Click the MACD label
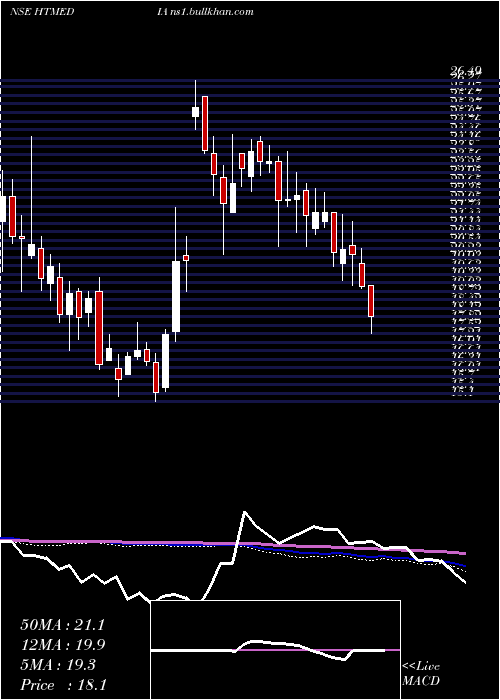Image resolution: width=500 pixels, height=700 pixels. point(421,681)
